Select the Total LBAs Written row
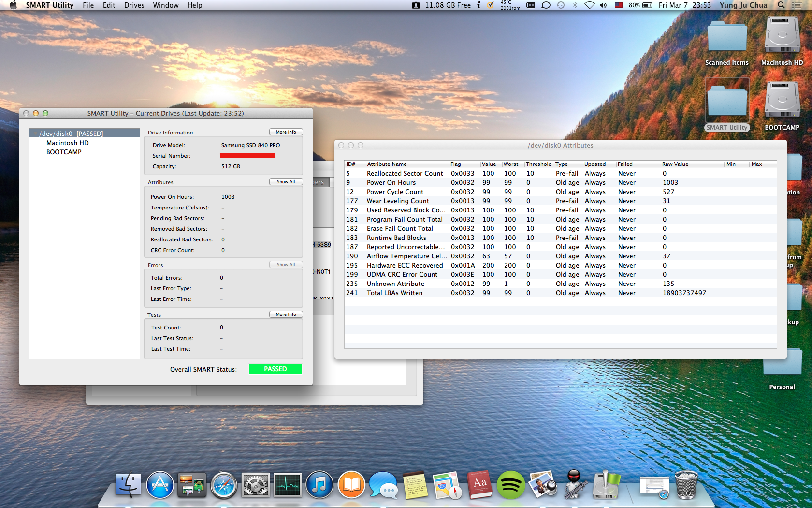 [561, 293]
